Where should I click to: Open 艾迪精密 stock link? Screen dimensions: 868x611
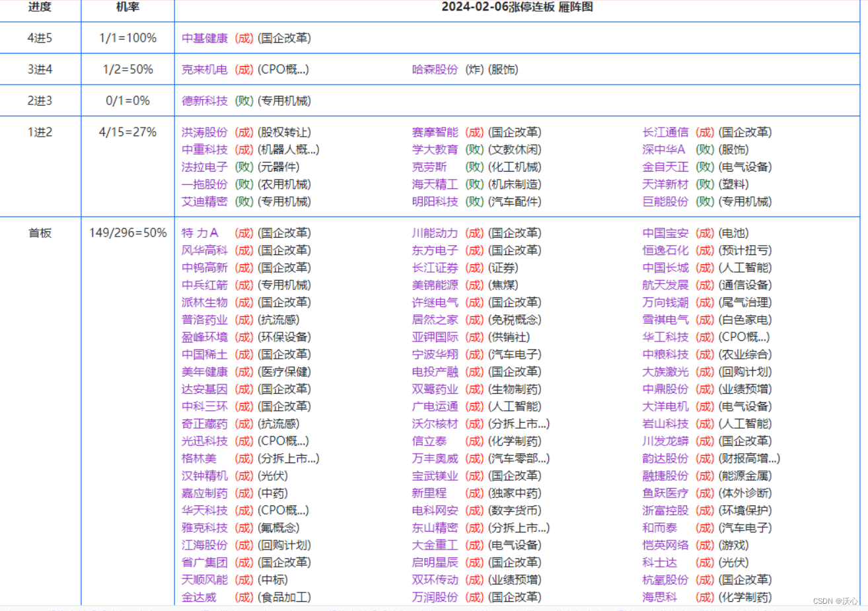pos(205,201)
